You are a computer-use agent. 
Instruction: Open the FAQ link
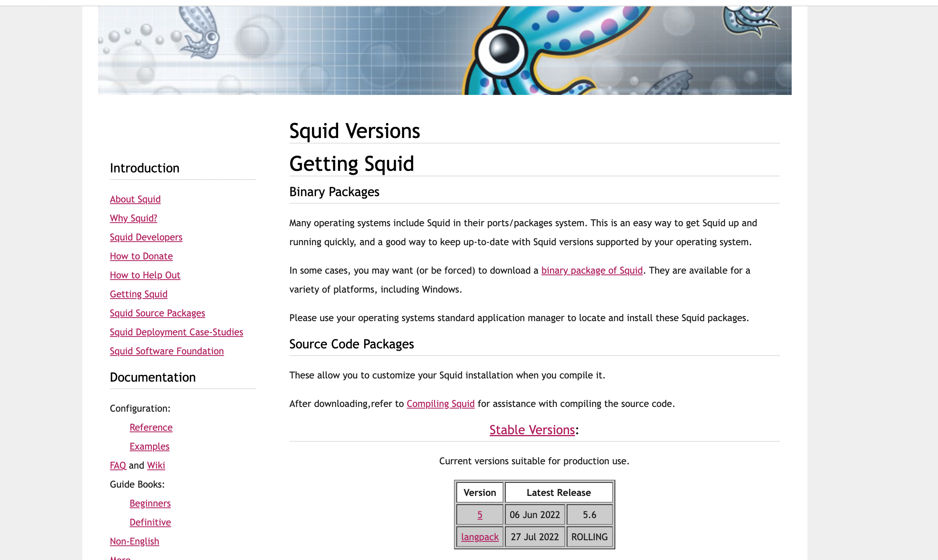(118, 465)
